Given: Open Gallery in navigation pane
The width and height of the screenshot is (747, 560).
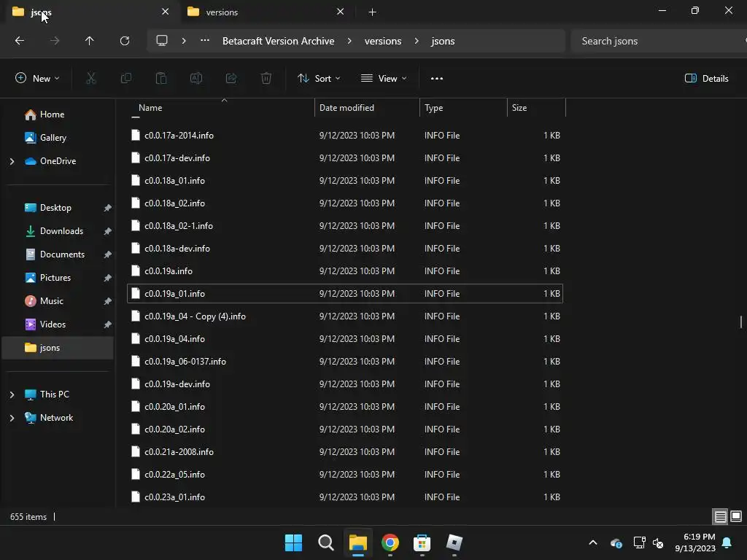Looking at the screenshot, I should tap(53, 138).
